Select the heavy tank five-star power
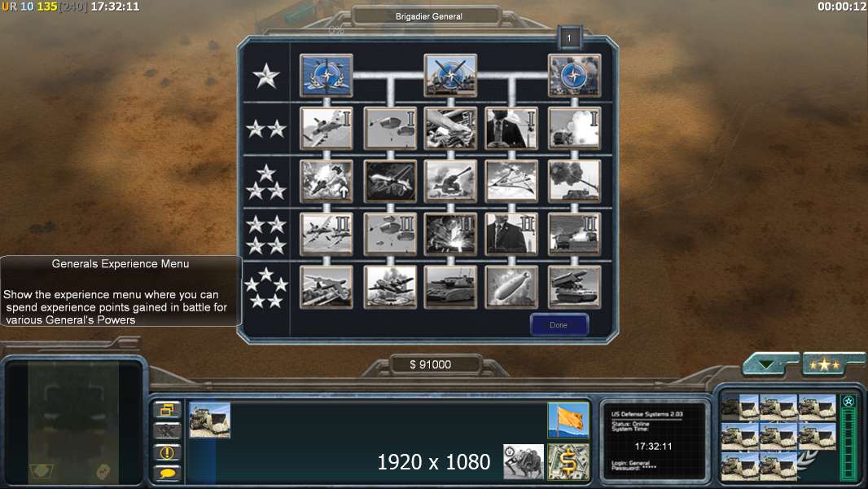Screen dimensions: 868x489 coord(450,287)
